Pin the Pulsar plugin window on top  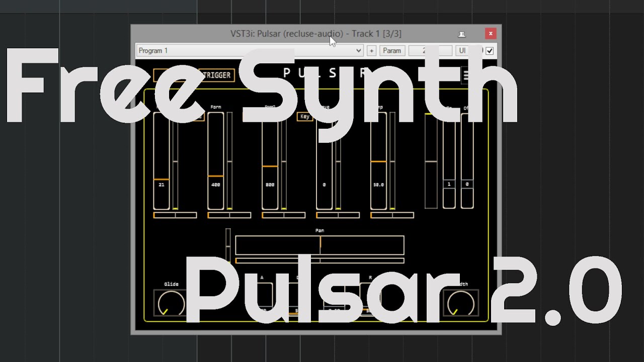(461, 34)
